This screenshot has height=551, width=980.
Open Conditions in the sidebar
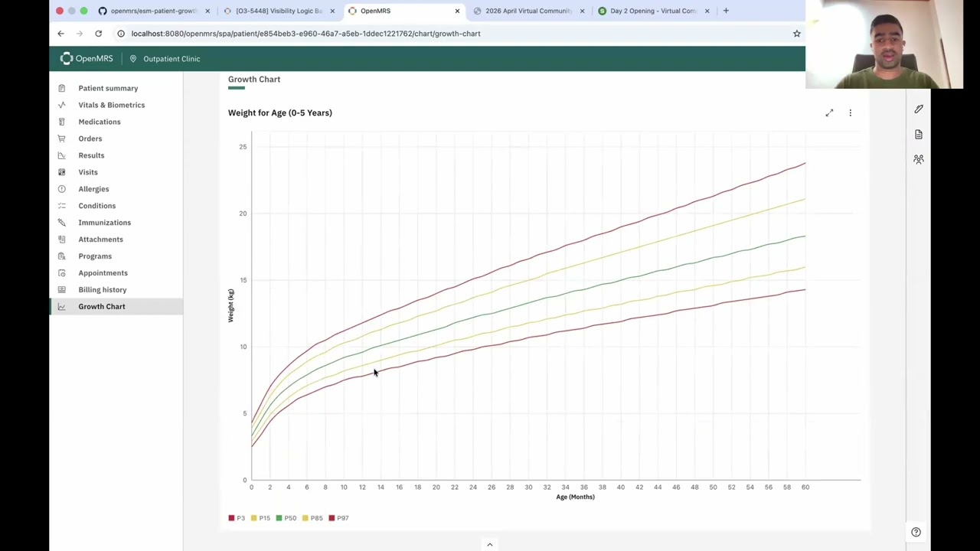(96, 206)
